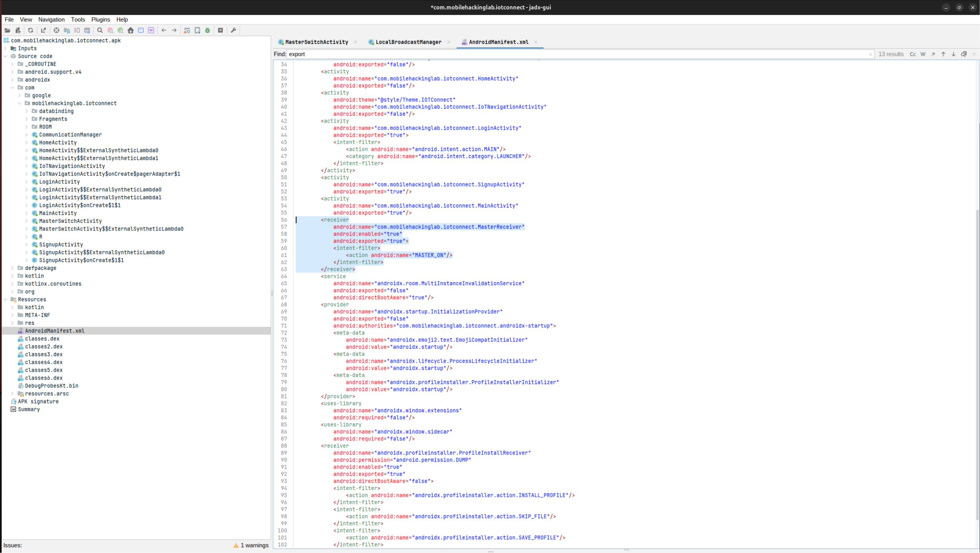Expand the databinding package
Screen dimensions: 980x553
pyautogui.click(x=27, y=111)
